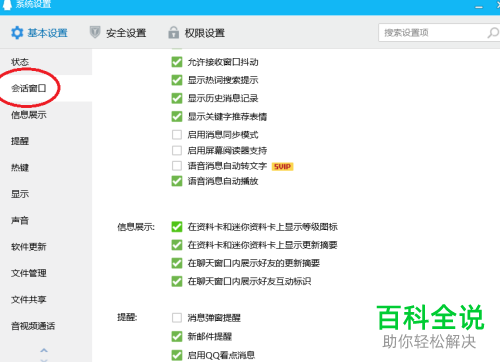Image resolution: width=500 pixels, height=362 pixels.
Task: Enable 启用消息同步模式
Action: 177,135
